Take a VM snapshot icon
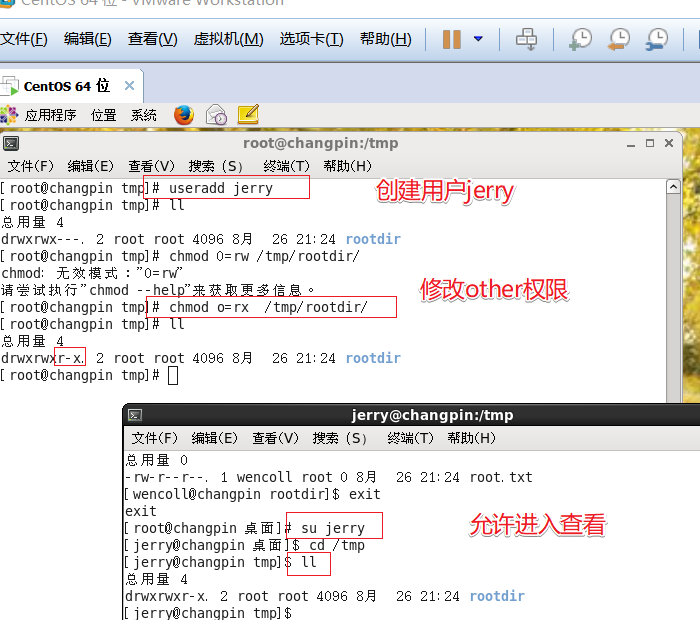Viewport: 700px width, 620px height. coord(580,39)
